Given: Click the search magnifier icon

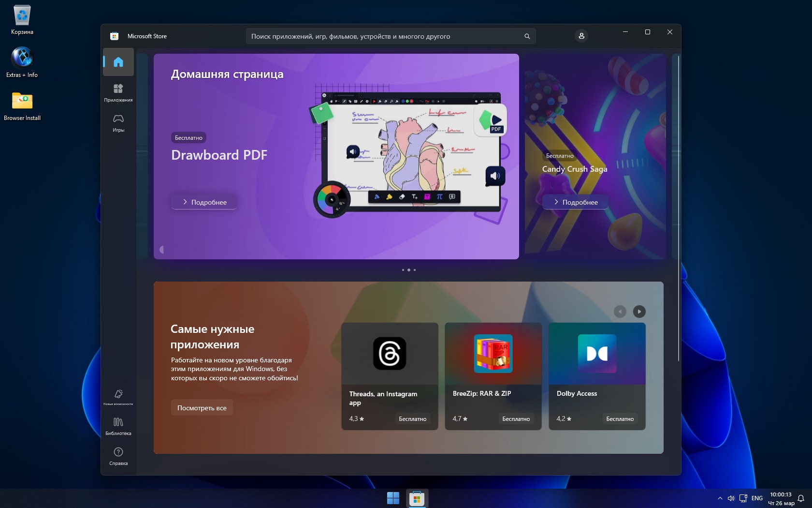Looking at the screenshot, I should point(527,36).
